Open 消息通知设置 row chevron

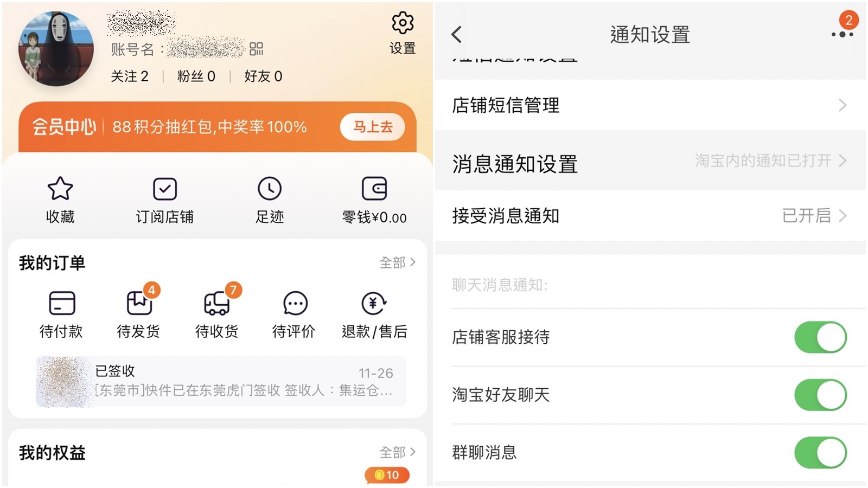point(842,160)
